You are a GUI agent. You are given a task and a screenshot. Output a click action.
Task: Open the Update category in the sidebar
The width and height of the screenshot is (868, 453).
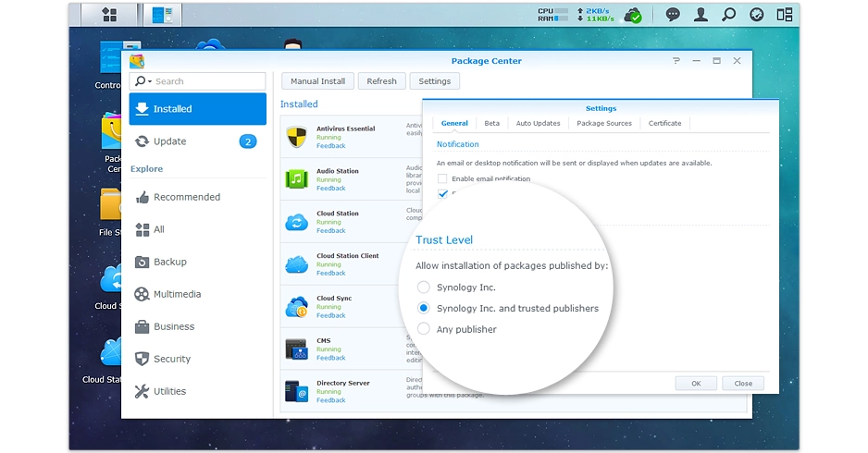pos(198,141)
